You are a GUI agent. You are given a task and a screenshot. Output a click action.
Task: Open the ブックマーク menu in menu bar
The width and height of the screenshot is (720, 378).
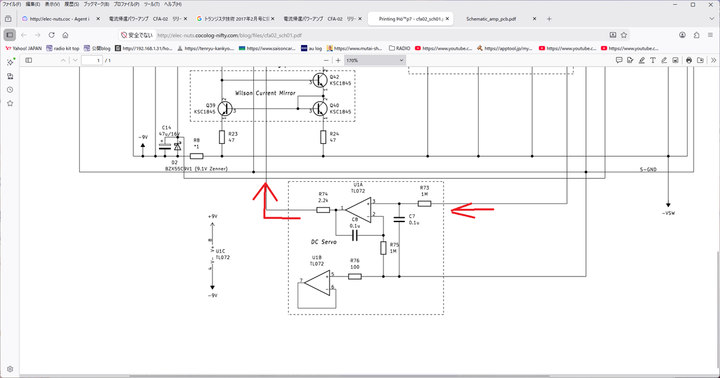96,4
